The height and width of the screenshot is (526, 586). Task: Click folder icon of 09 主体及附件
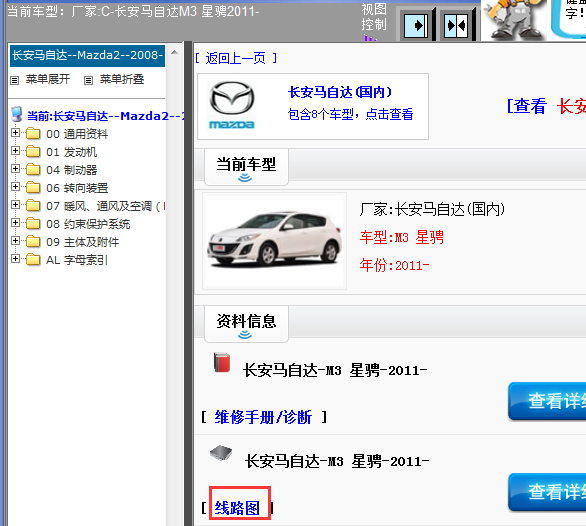[x=33, y=242]
